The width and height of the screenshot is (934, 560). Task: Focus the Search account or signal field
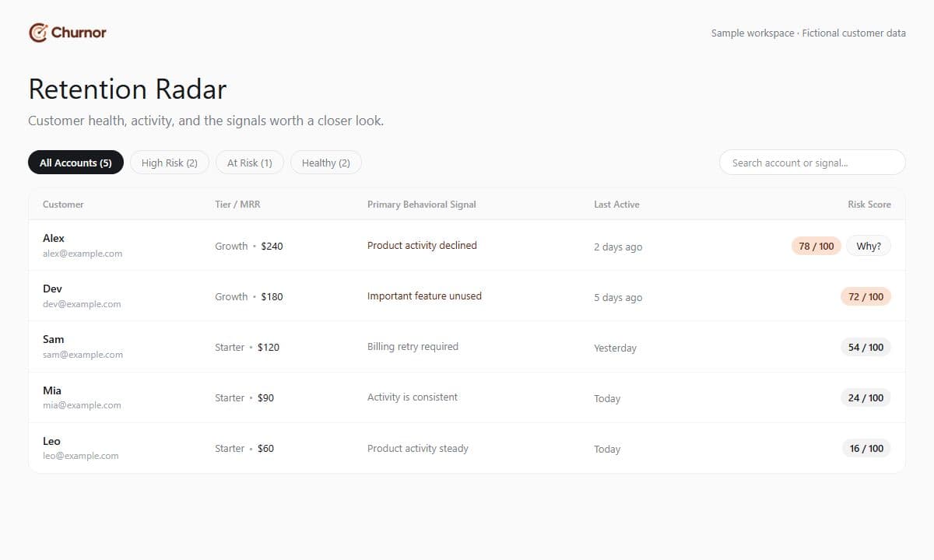click(813, 163)
